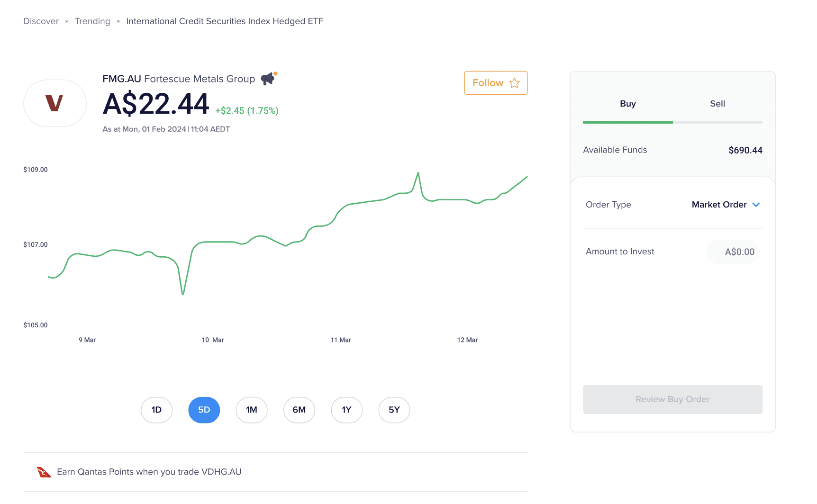Click the 9 Mar axis label
The image size is (817, 504).
pyautogui.click(x=87, y=340)
